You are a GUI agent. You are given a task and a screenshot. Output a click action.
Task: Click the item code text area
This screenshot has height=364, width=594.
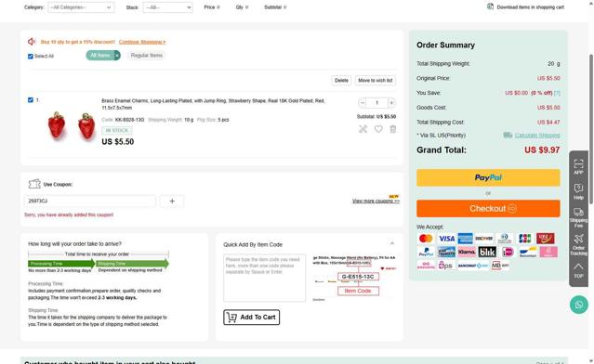point(264,278)
